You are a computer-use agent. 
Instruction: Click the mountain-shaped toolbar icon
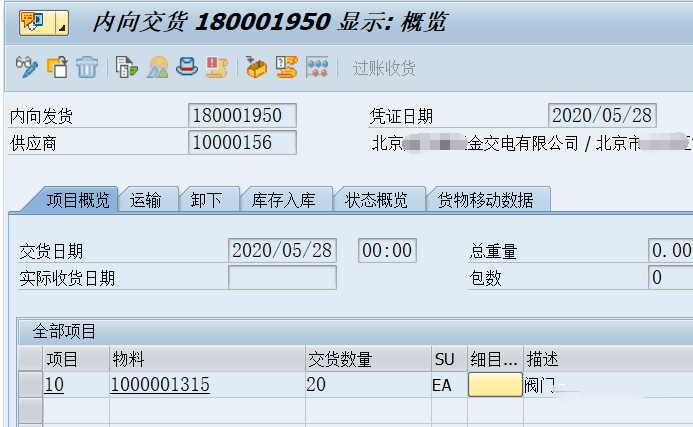click(x=157, y=68)
